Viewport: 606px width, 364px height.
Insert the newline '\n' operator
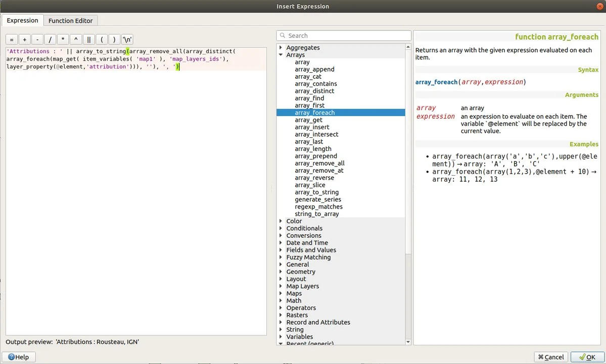[127, 40]
